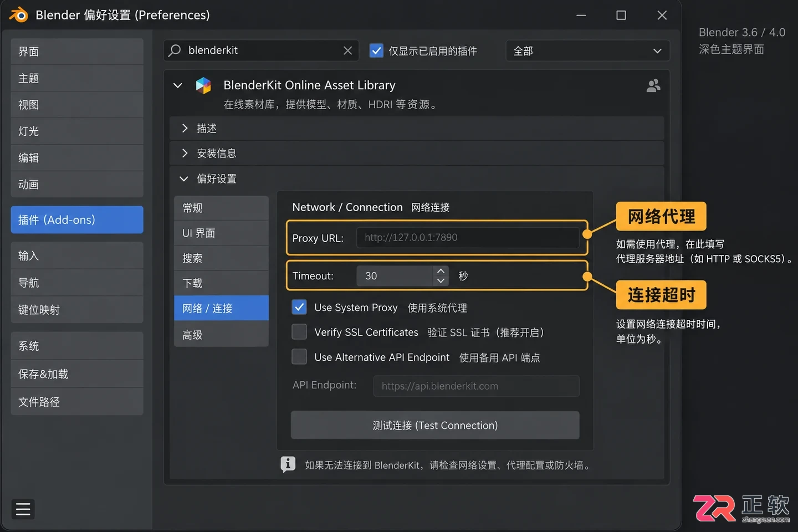798x532 pixels.
Task: Select the 搜索 add-on settings tab
Action: 221,258
